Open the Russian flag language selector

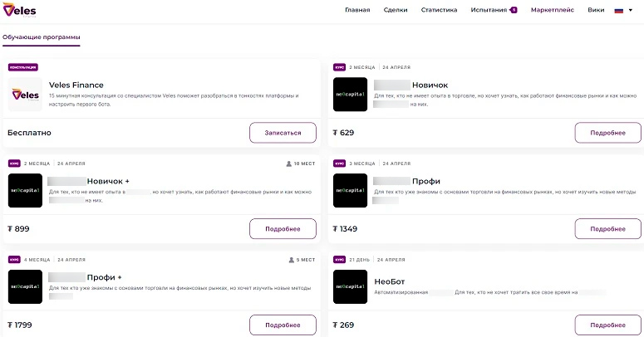(623, 10)
